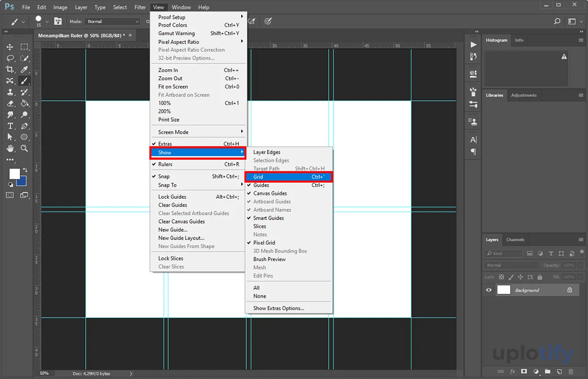Choose the Eyedropper tool
This screenshot has width=588, height=379.
click(x=24, y=70)
